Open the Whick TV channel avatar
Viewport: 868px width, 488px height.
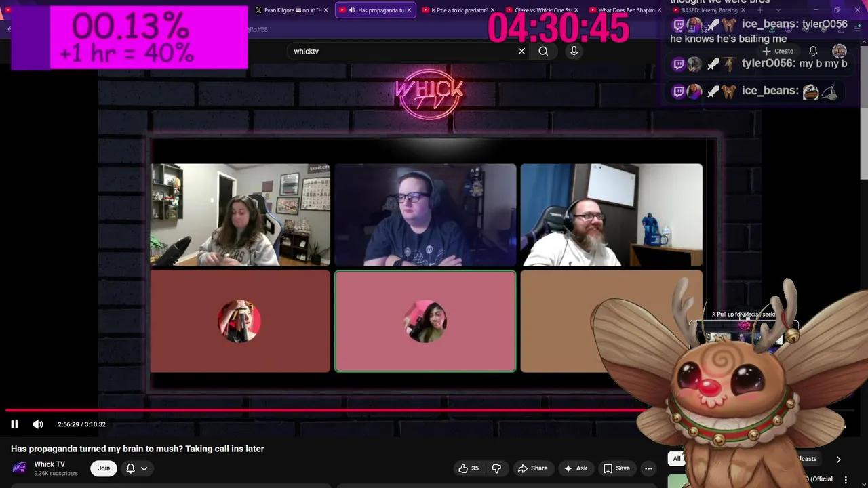[x=20, y=468]
